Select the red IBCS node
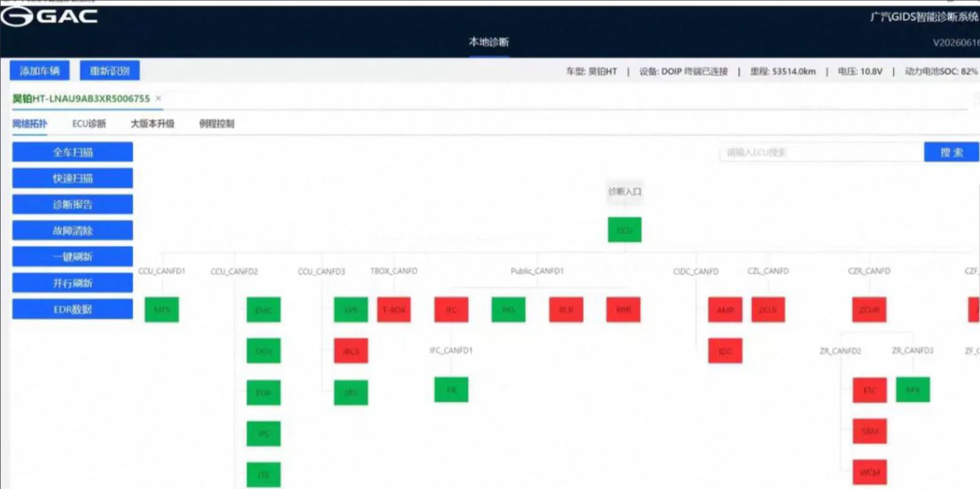980x489 pixels. click(351, 351)
